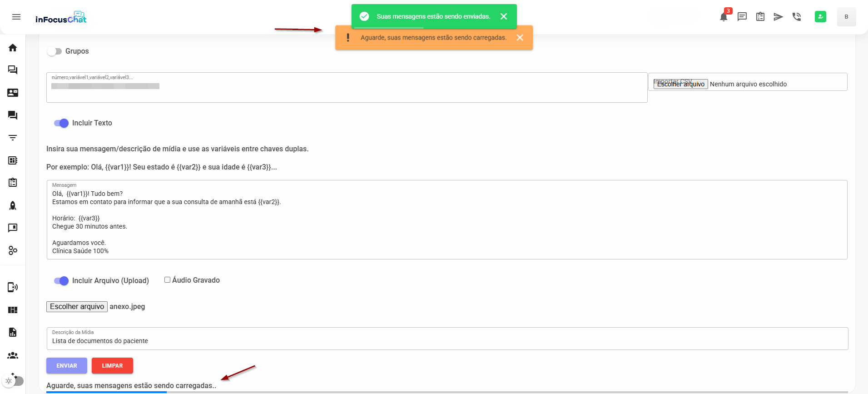Click the green user status icon
The width and height of the screenshot is (868, 394).
[820, 17]
